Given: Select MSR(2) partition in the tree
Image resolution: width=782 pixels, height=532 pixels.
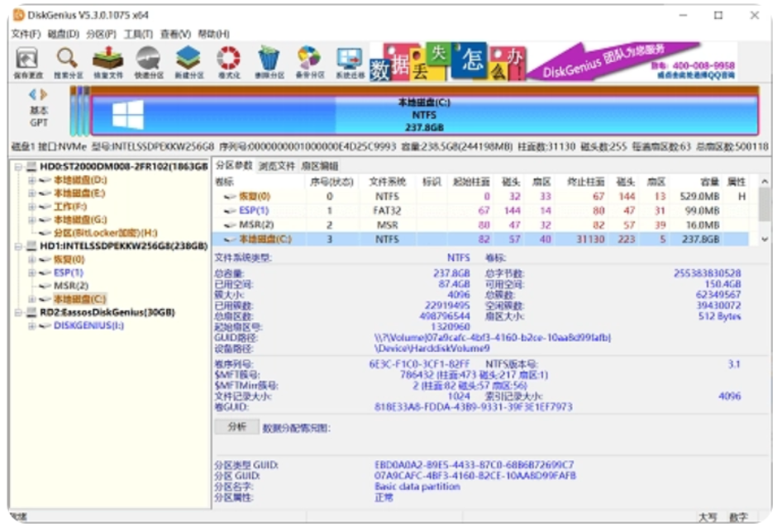Looking at the screenshot, I should click(71, 286).
